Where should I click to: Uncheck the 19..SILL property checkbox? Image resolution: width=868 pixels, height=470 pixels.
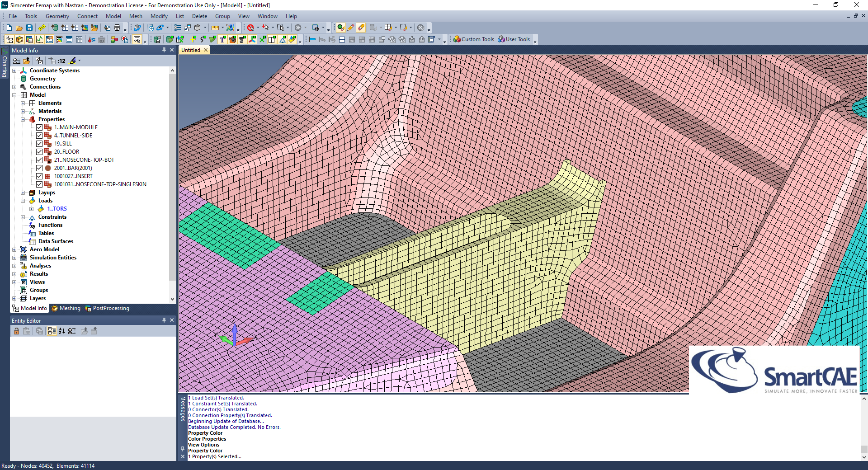pyautogui.click(x=39, y=144)
